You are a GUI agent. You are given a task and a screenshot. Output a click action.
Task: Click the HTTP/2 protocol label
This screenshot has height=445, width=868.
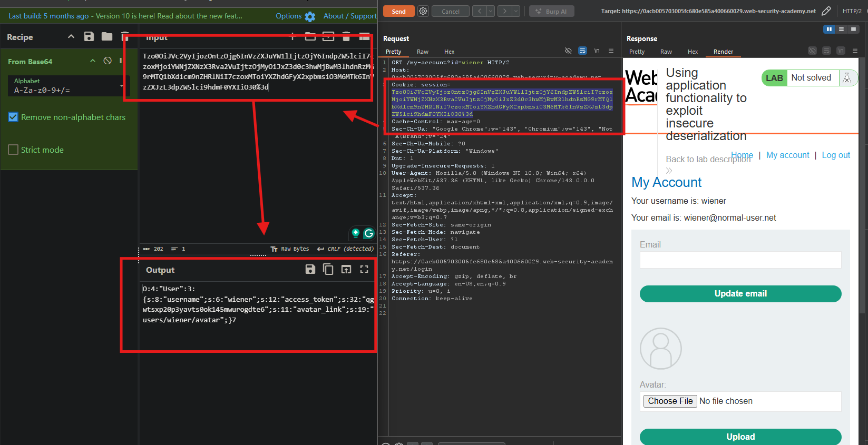(852, 11)
